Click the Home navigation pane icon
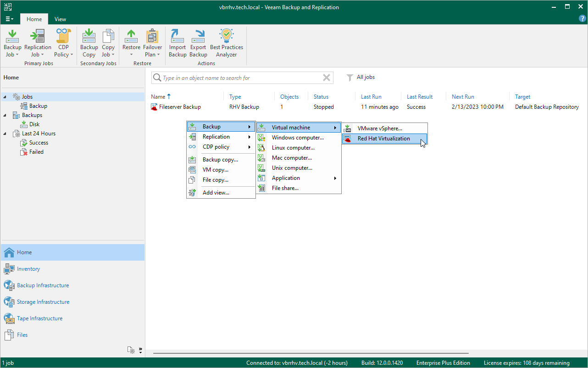588x368 pixels. point(9,252)
